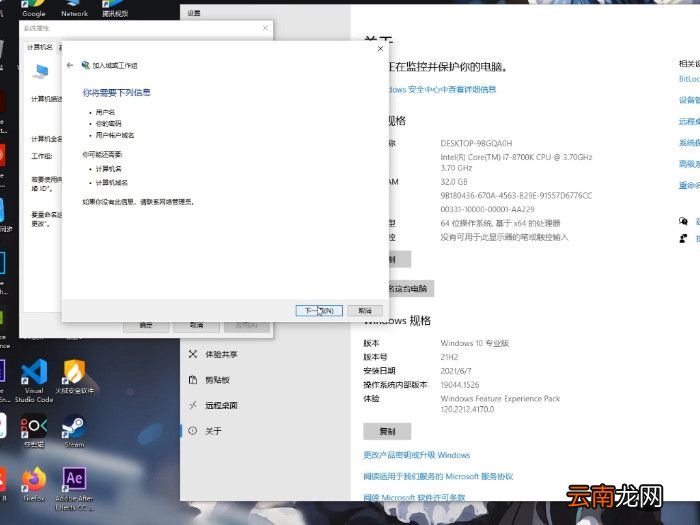Open the Adobe After Effects desktop shortcut
Viewport: 700px width, 525px height.
pos(75,489)
